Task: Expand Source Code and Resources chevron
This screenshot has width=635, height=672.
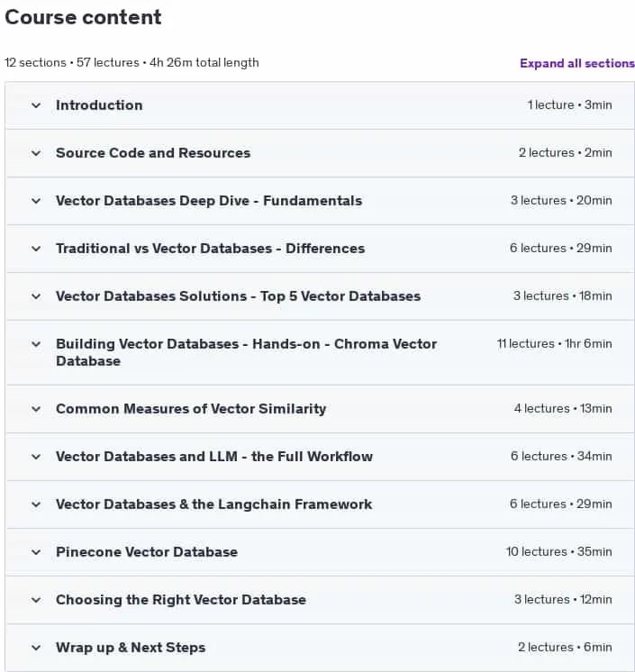Action: click(x=36, y=153)
